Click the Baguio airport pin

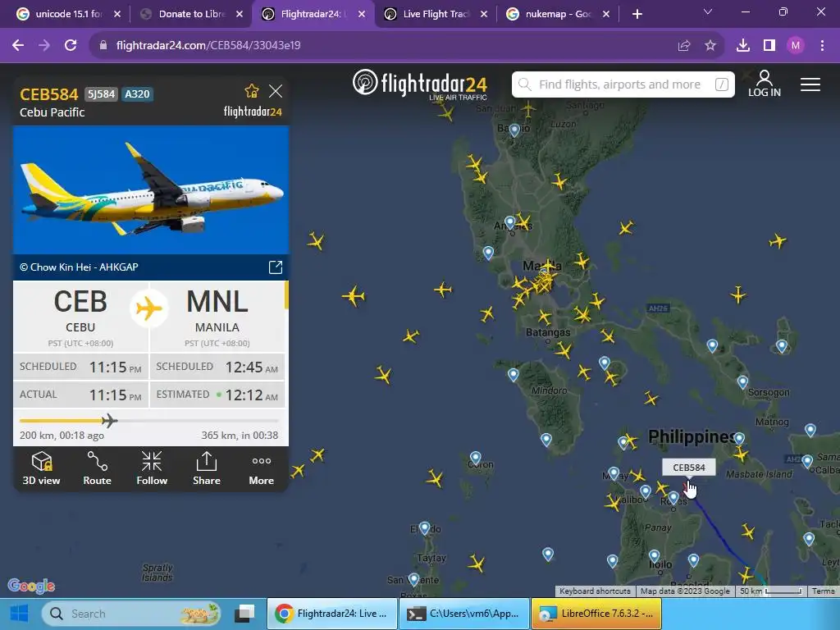[x=514, y=130]
